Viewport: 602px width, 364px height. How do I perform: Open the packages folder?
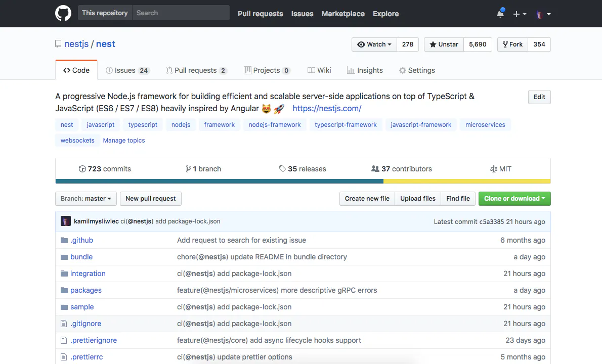(86, 290)
